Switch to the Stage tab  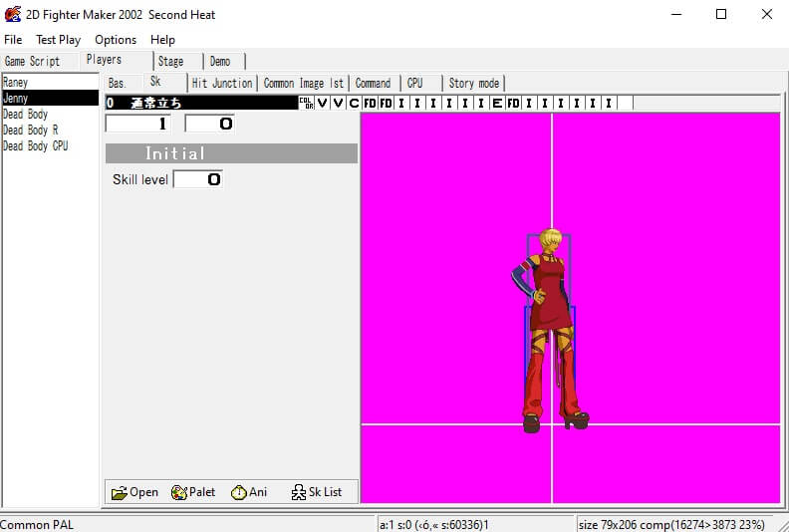178,62
